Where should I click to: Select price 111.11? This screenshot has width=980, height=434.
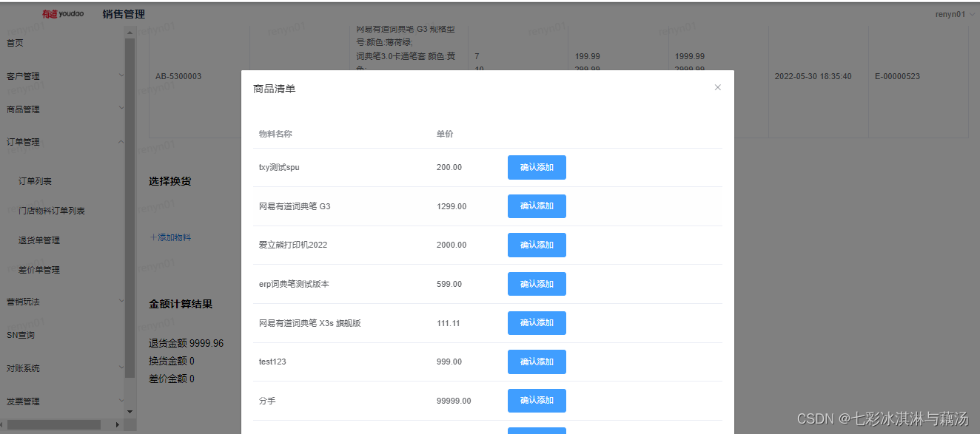449,323
